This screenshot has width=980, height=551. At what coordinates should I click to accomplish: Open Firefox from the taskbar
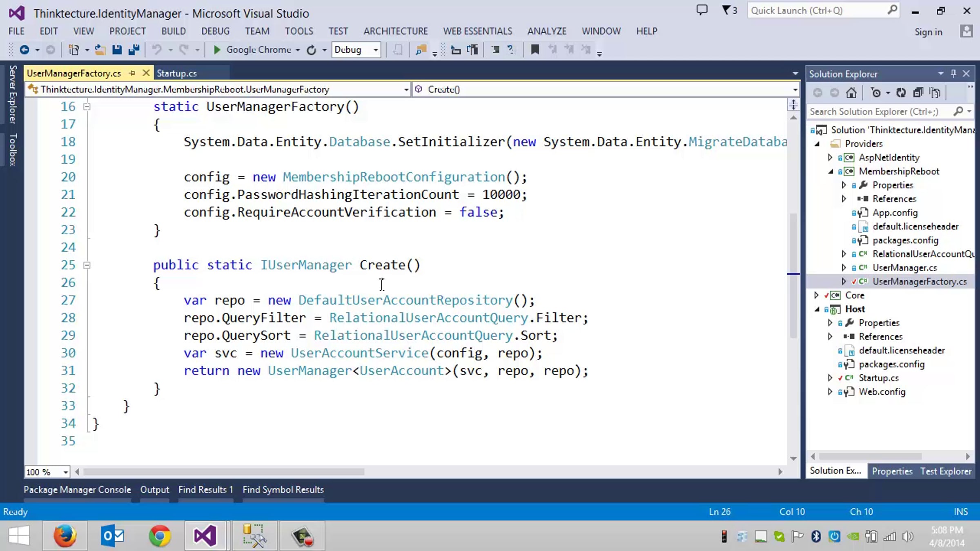tap(65, 535)
